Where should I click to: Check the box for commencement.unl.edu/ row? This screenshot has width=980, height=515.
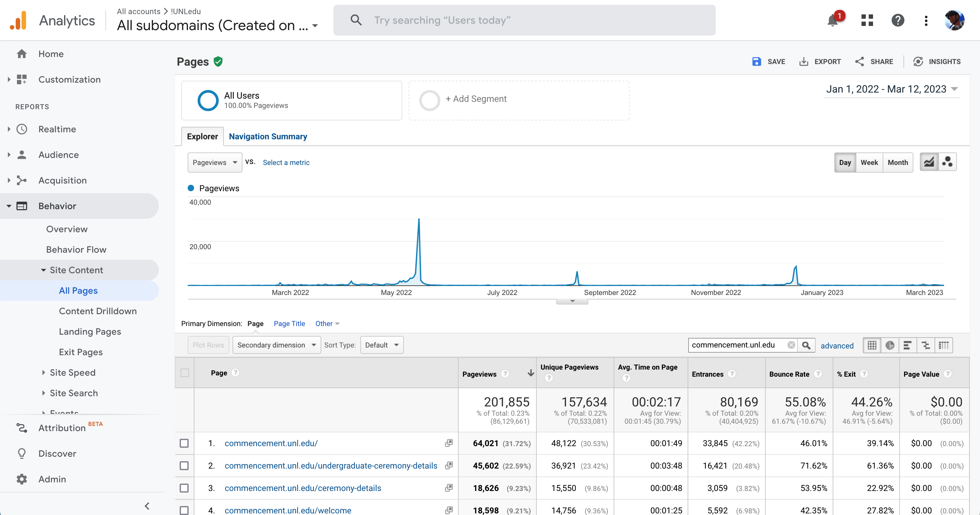(x=184, y=444)
